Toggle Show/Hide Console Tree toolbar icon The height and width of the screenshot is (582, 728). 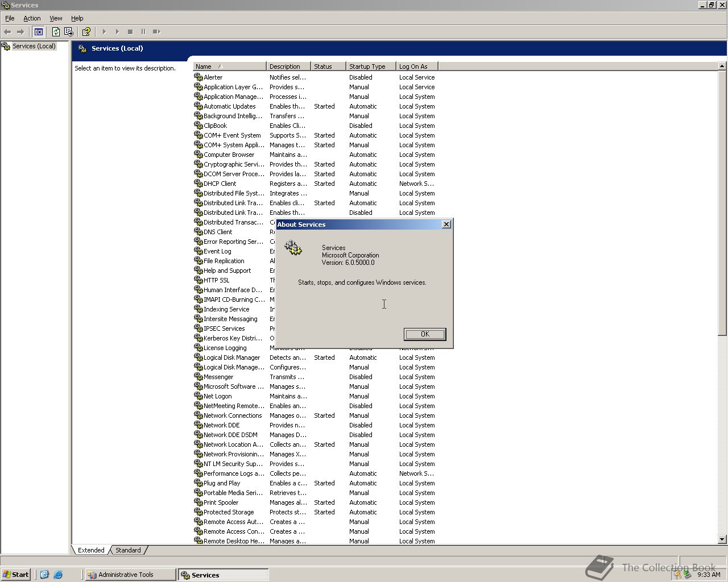(x=38, y=32)
